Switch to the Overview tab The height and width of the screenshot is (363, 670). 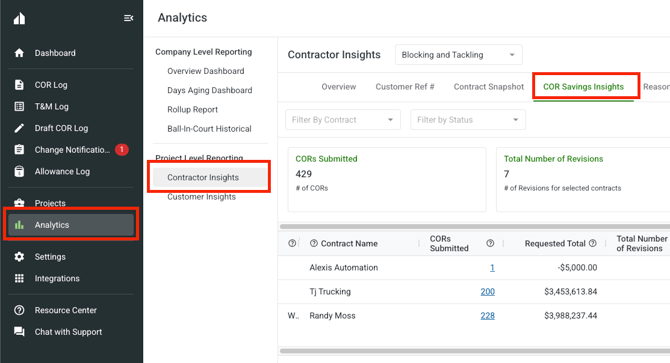339,87
